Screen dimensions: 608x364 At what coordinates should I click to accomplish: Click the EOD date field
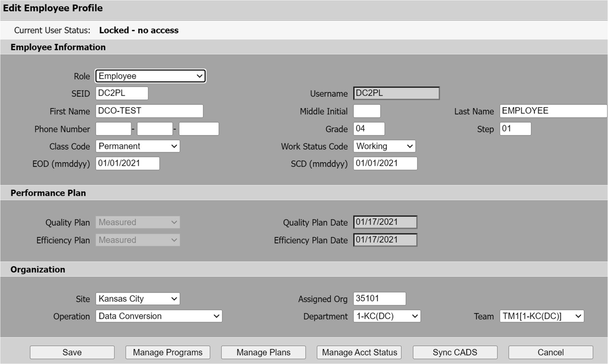[127, 163]
